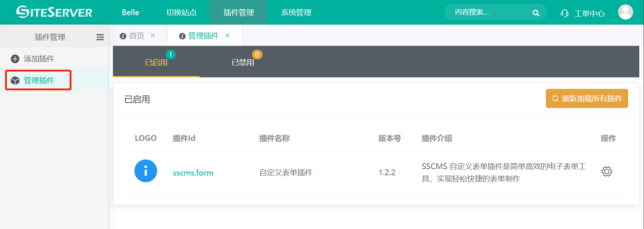Click the cube icon beside 管理插件
The image size is (644, 229).
(15, 81)
